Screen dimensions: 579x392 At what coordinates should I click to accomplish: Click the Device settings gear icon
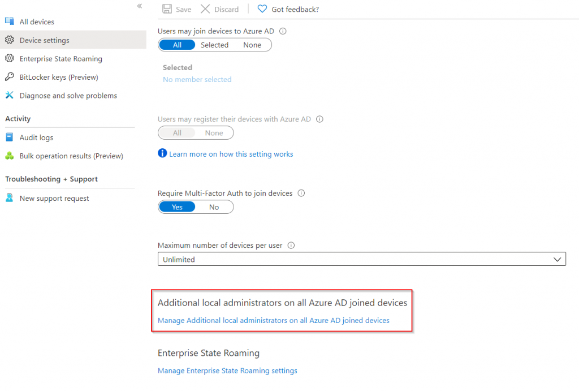click(10, 40)
